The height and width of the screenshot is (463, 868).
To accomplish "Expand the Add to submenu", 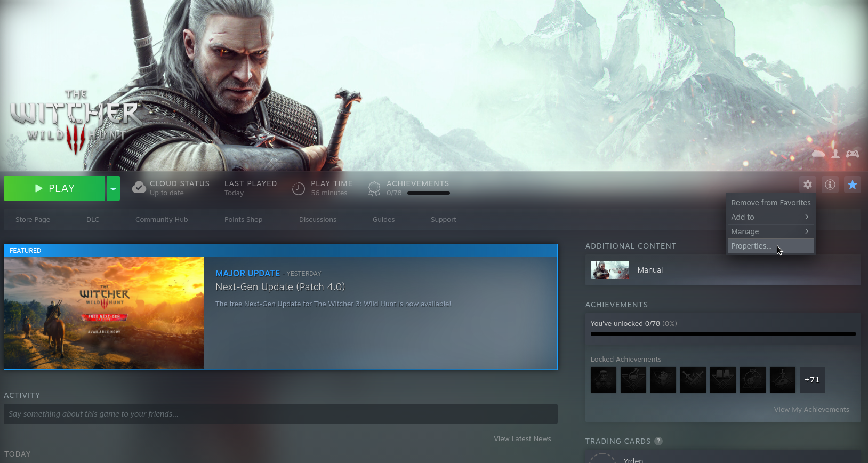I will coord(770,217).
